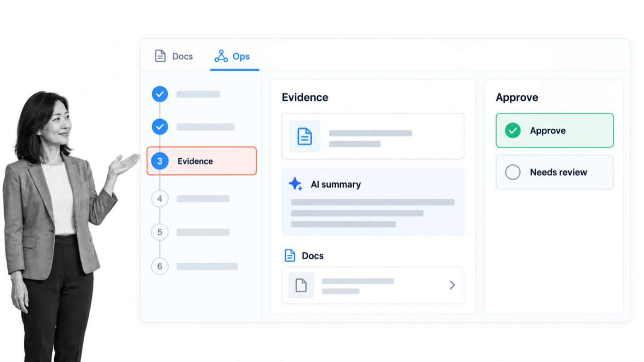
Task: Open the second completed step checkmark
Action: pos(160,126)
